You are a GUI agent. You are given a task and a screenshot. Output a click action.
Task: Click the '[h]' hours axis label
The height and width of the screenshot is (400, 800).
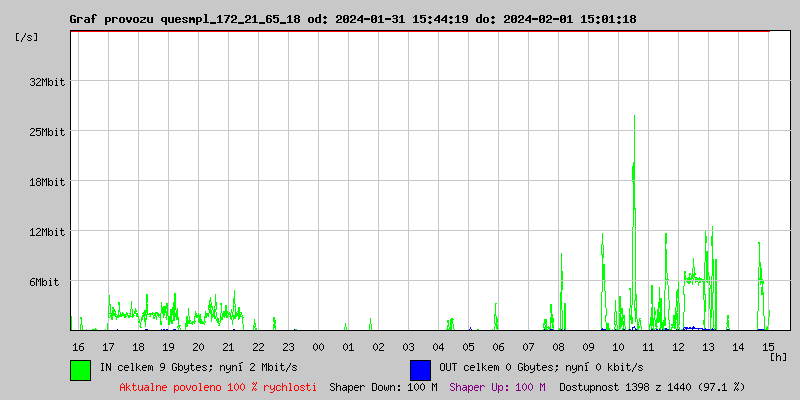tap(779, 357)
